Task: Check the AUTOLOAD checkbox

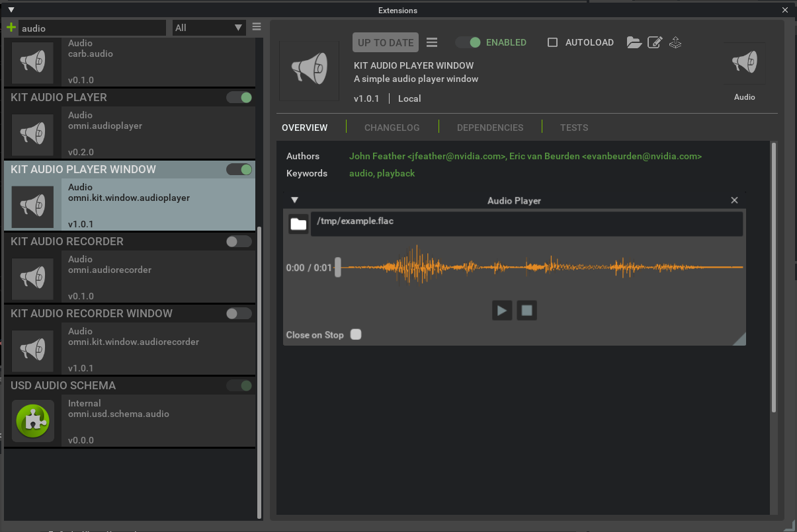Action: tap(552, 42)
